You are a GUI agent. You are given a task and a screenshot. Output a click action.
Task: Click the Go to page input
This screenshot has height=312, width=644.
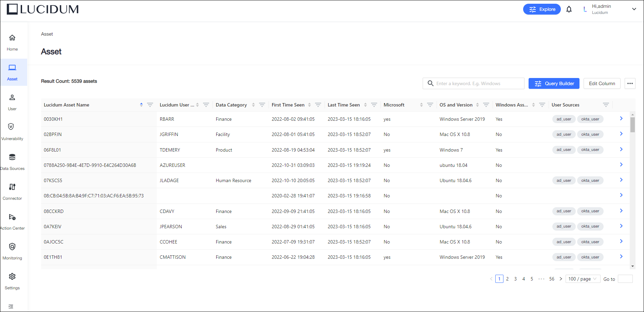tap(625, 279)
